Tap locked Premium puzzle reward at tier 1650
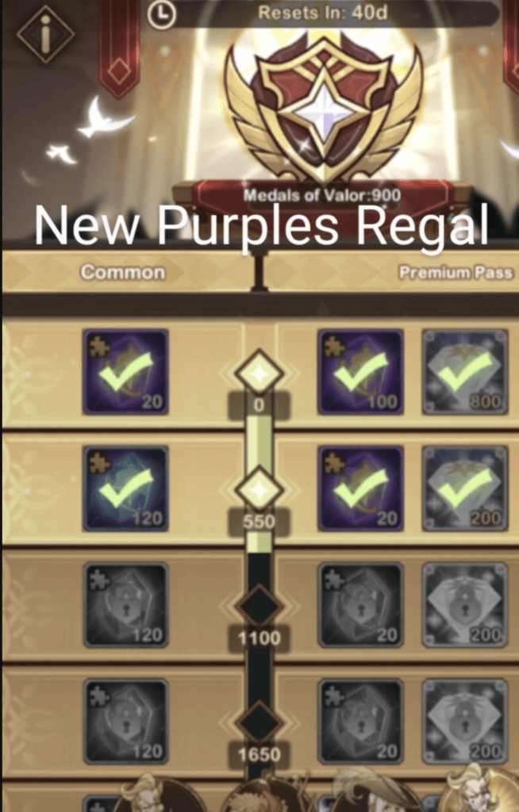519x812 pixels. tap(361, 722)
